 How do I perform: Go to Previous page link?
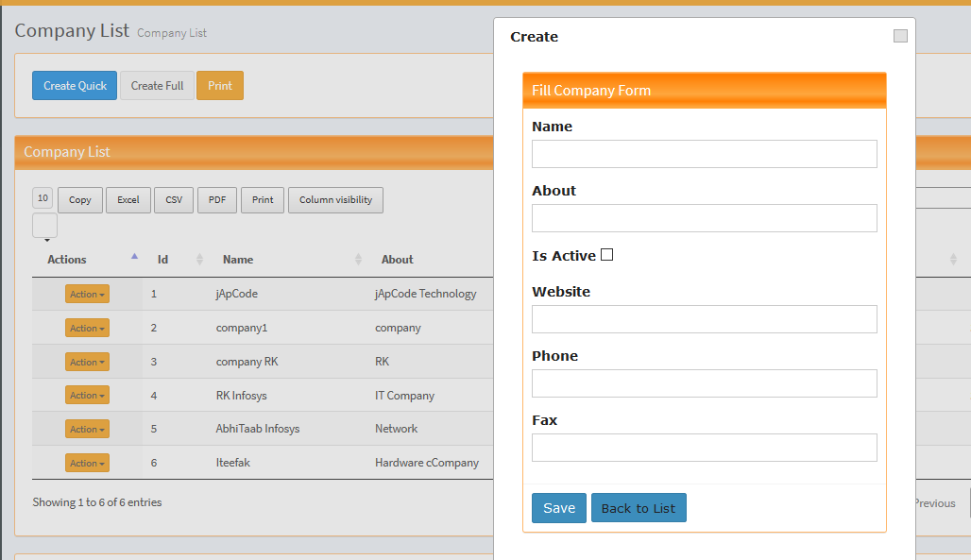935,503
